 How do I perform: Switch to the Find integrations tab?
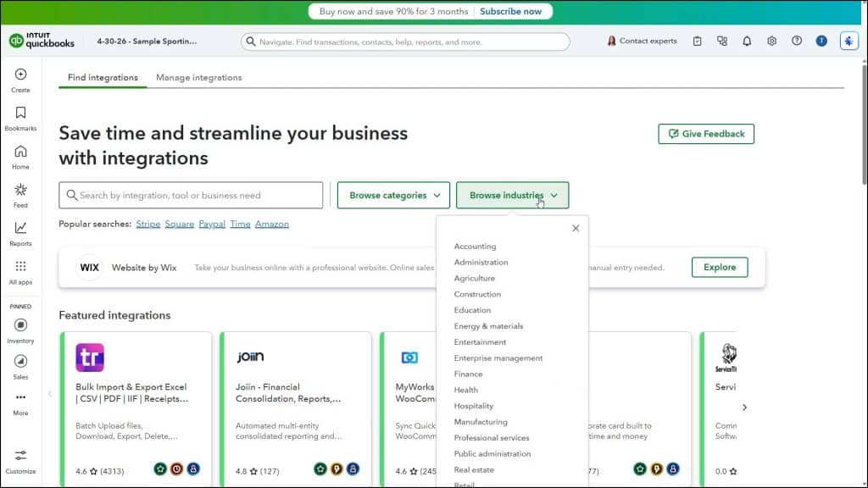click(103, 77)
